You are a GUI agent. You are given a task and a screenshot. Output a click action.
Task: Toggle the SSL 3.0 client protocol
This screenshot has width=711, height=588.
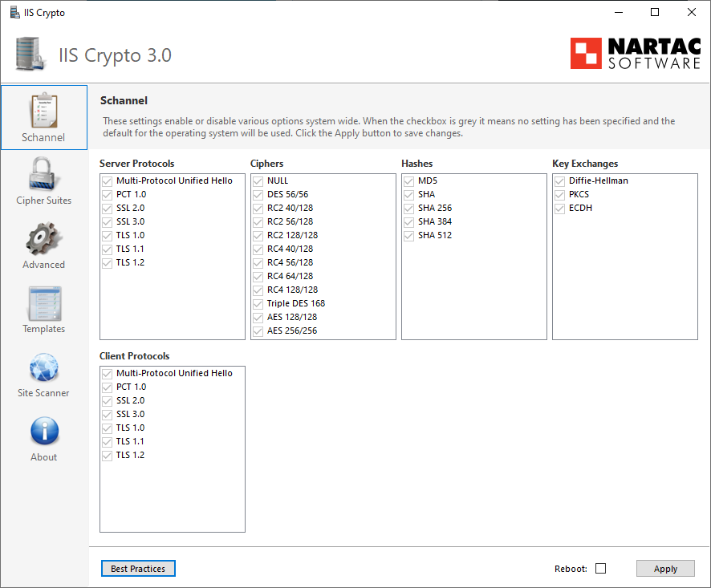(x=107, y=414)
